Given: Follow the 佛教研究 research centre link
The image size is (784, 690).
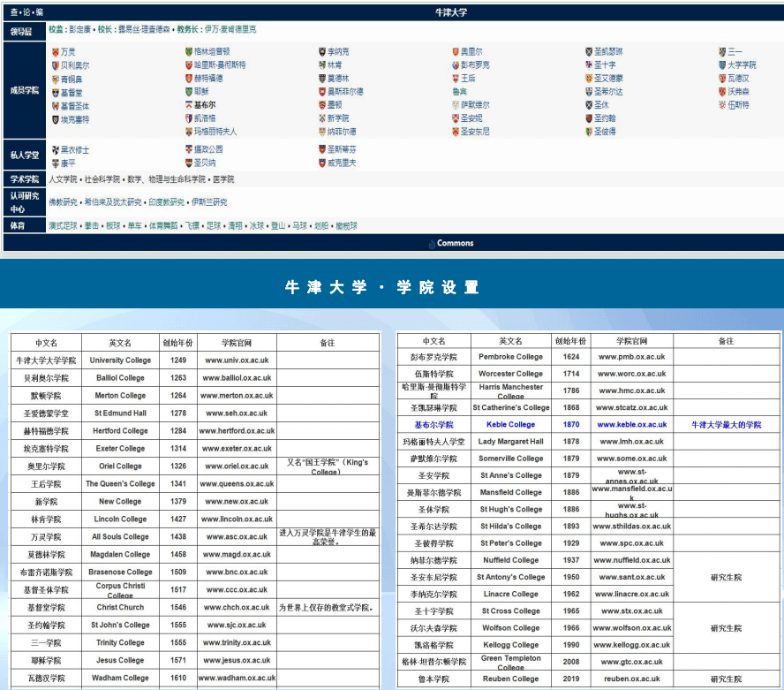Looking at the screenshot, I should click(64, 202).
